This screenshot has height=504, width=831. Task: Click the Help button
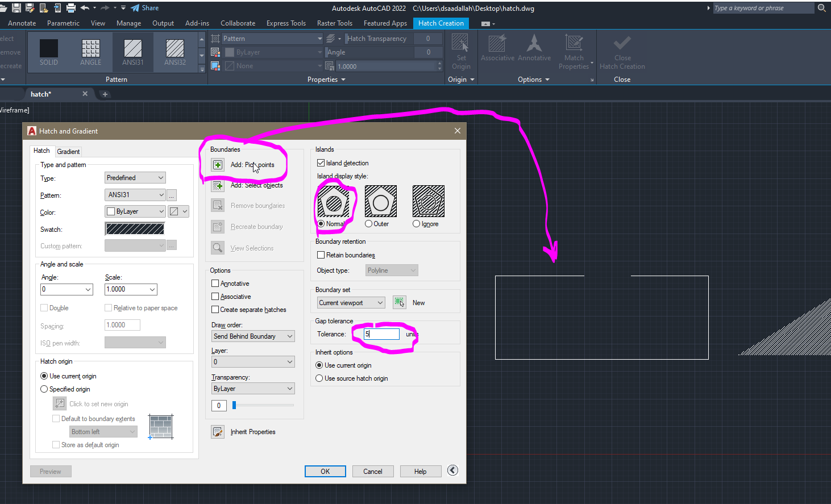tap(420, 470)
